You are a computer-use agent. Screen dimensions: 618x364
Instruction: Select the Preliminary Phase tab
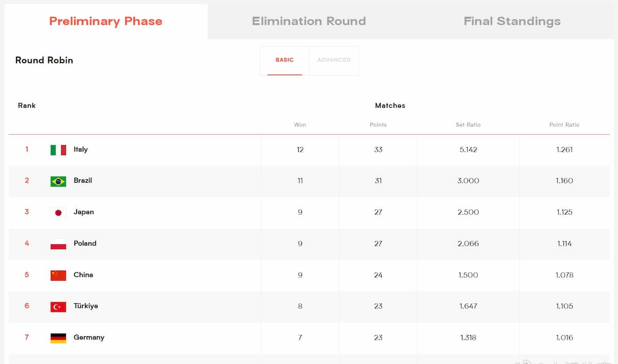(x=106, y=21)
